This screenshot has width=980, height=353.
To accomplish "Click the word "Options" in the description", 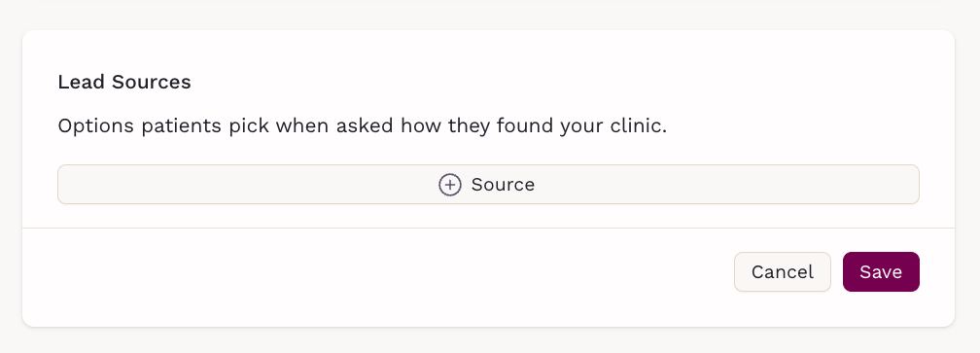I will (x=95, y=126).
